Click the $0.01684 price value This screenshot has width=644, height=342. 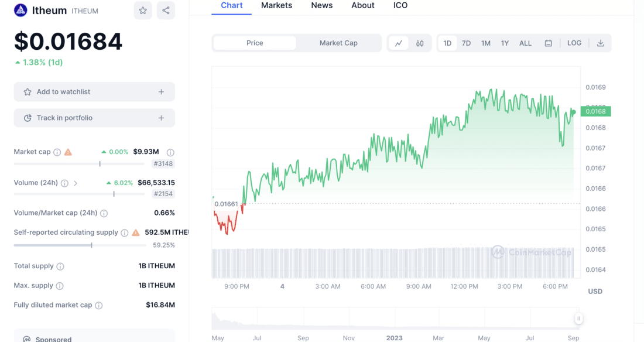click(x=68, y=42)
